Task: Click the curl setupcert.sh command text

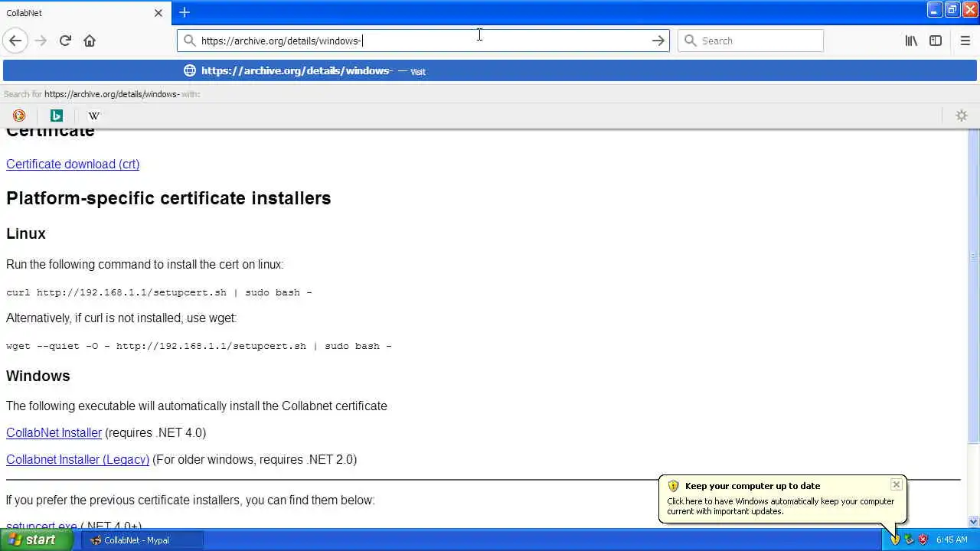Action: tap(159, 292)
